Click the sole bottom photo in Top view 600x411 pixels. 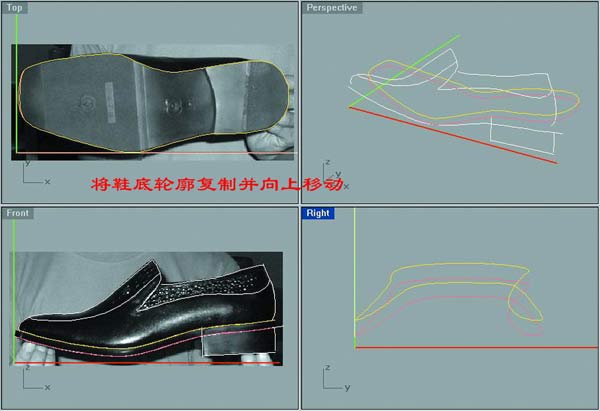pos(153,102)
